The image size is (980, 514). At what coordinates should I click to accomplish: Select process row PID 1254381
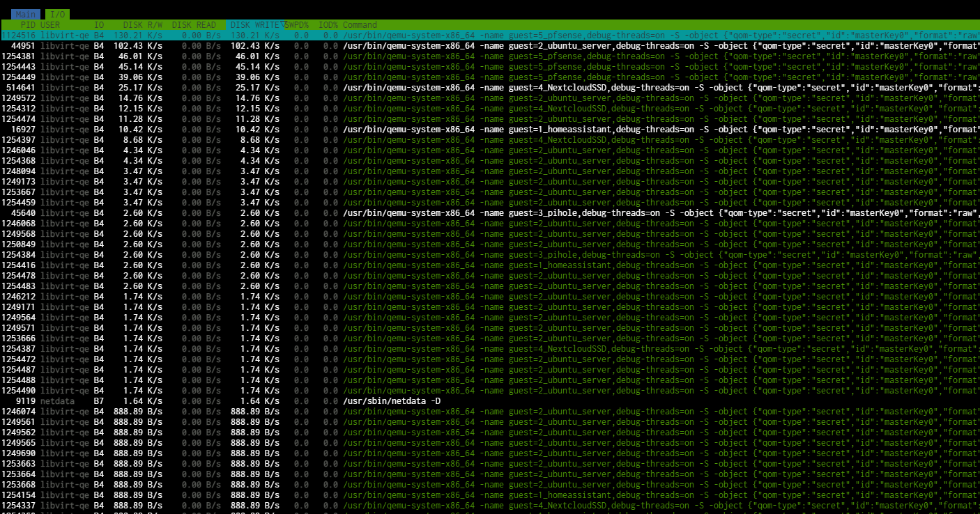[x=490, y=56]
